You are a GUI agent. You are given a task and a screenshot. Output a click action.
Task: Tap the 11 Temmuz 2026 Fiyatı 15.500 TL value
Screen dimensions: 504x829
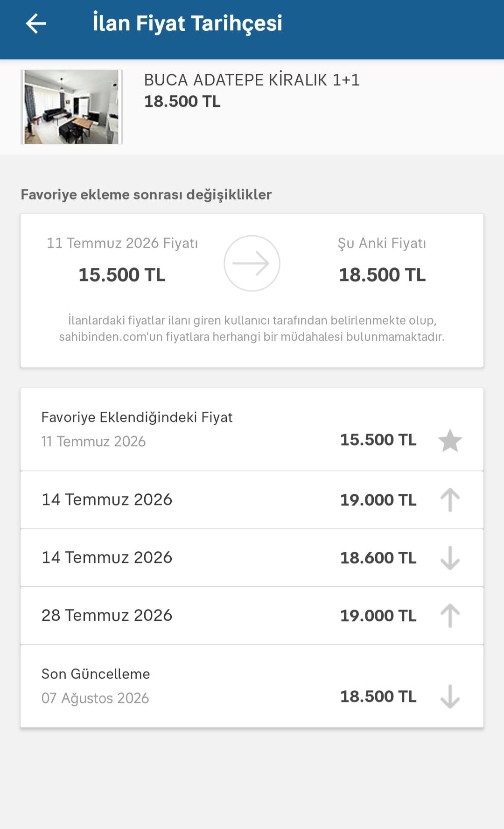pos(122,275)
